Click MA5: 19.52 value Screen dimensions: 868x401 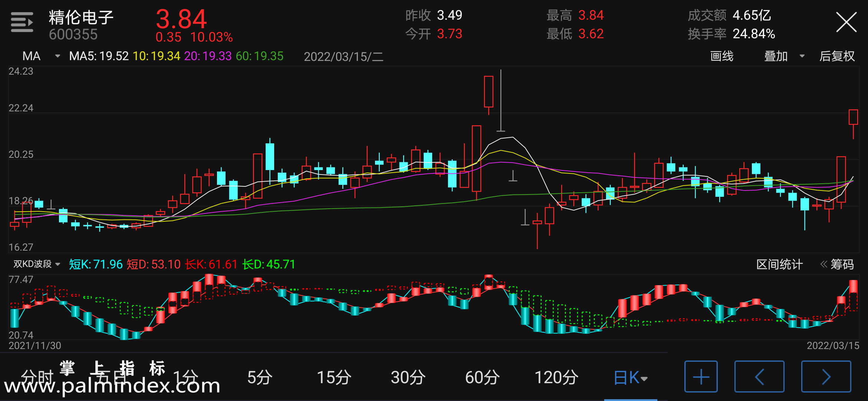click(x=99, y=56)
